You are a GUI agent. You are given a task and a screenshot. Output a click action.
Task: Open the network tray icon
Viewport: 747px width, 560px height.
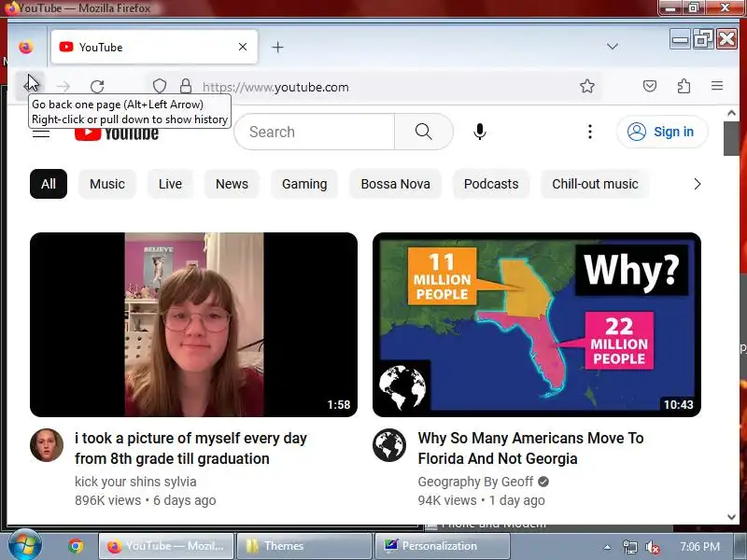[629, 547]
